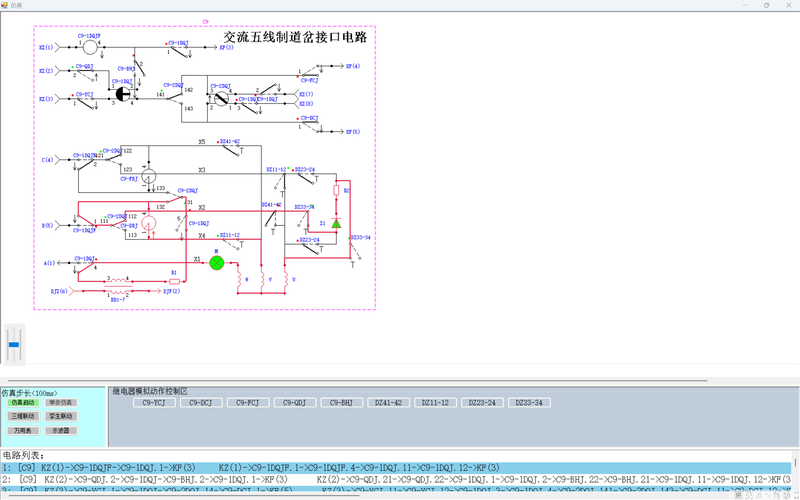This screenshot has height=500, width=800.
Task: Toggle the DZ33-34 contact button
Action: (530, 403)
